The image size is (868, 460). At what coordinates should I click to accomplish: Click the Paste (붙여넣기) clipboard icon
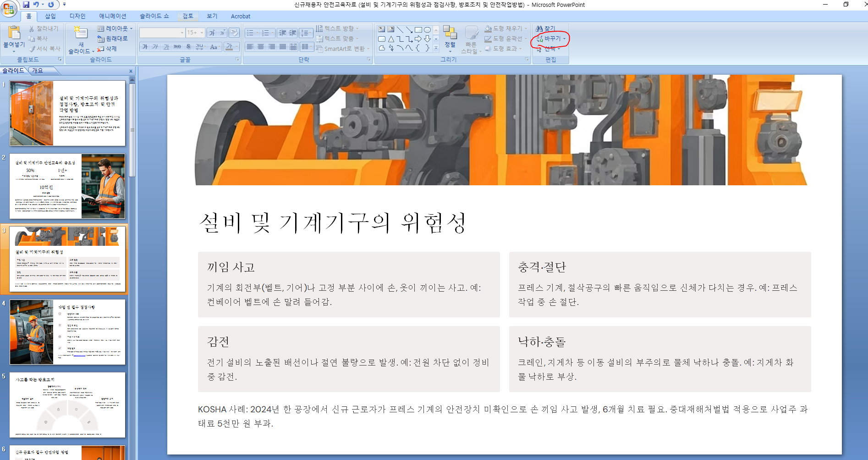pyautogui.click(x=14, y=33)
